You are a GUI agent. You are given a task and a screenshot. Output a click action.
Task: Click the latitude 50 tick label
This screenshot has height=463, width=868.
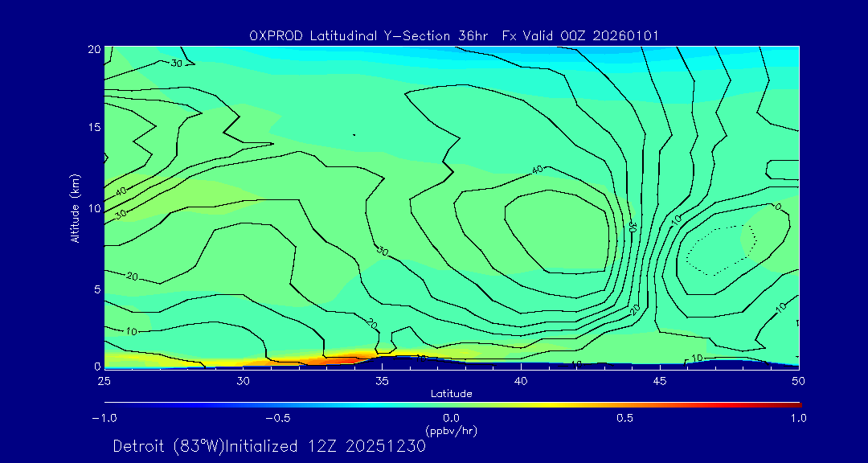(798, 380)
